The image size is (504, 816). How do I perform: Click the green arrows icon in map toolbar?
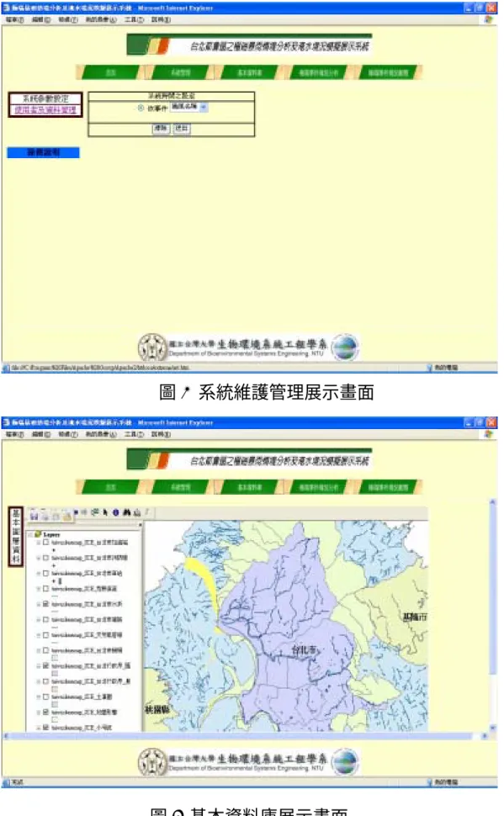tap(95, 512)
